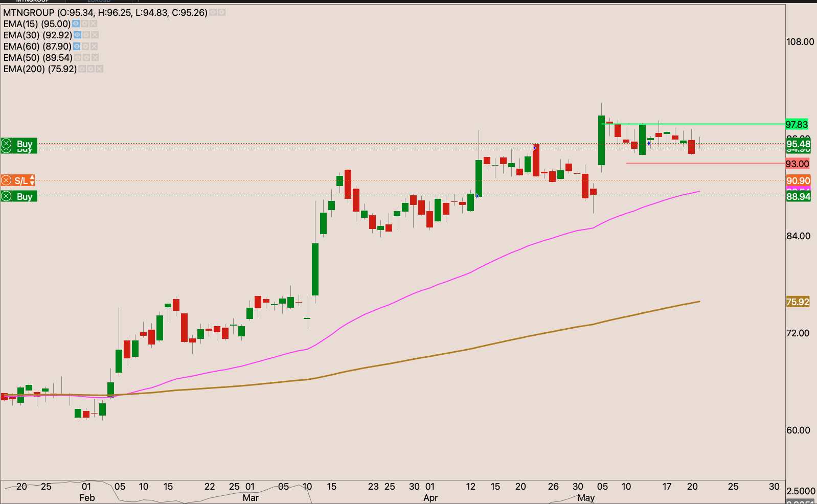Select the green 97.83 price level tag
Screen dimensions: 817x504
click(x=797, y=125)
